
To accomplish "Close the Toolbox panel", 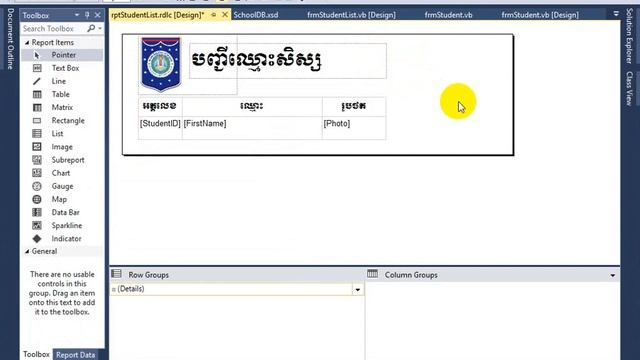I will point(98,15).
